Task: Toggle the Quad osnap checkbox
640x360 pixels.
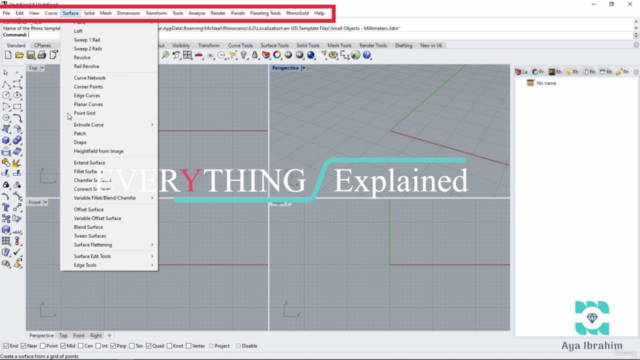Action: [x=149, y=346]
